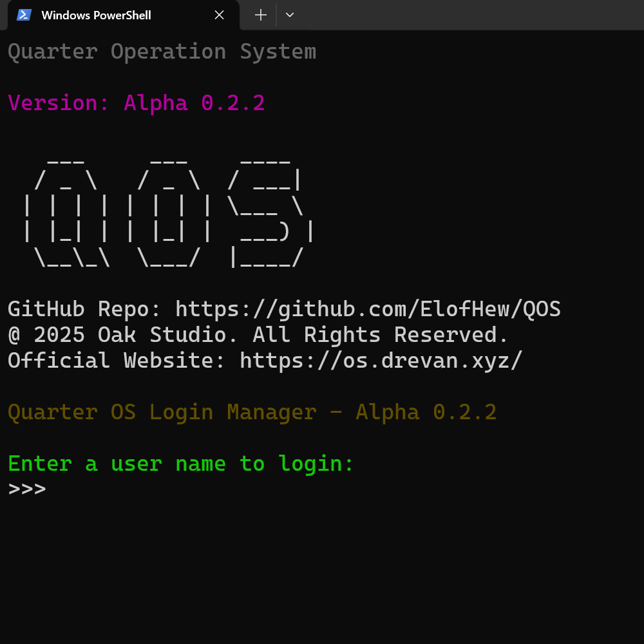Click the 'Version: Alpha 0.2.2' line
The width and height of the screenshot is (644, 644).
coord(137,102)
